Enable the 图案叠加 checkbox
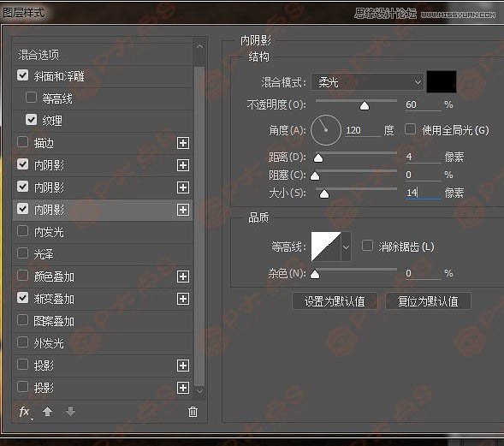This screenshot has height=446, width=504. click(22, 320)
